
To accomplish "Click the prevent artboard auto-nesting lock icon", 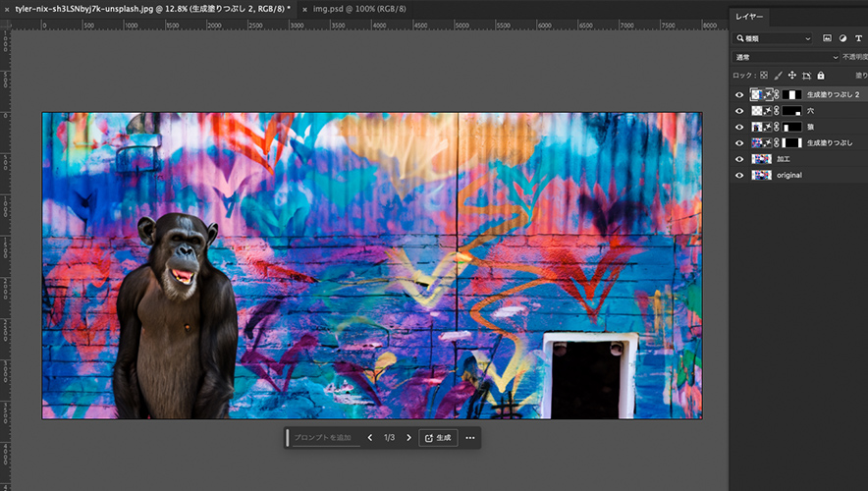I will [x=806, y=75].
